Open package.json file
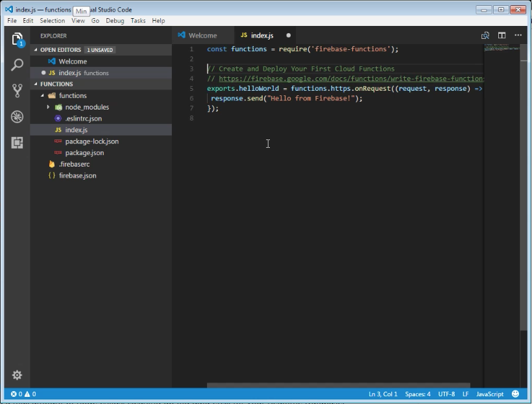This screenshot has width=532, height=404. click(101, 152)
